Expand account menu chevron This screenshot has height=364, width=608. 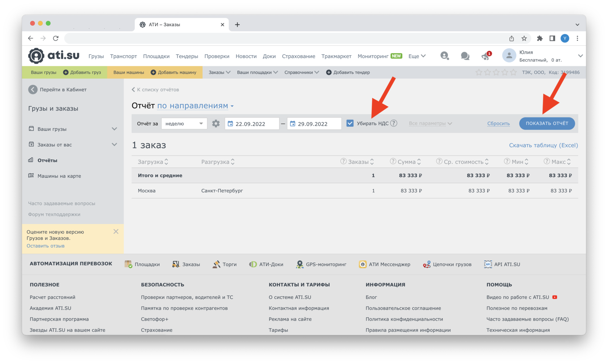click(580, 56)
